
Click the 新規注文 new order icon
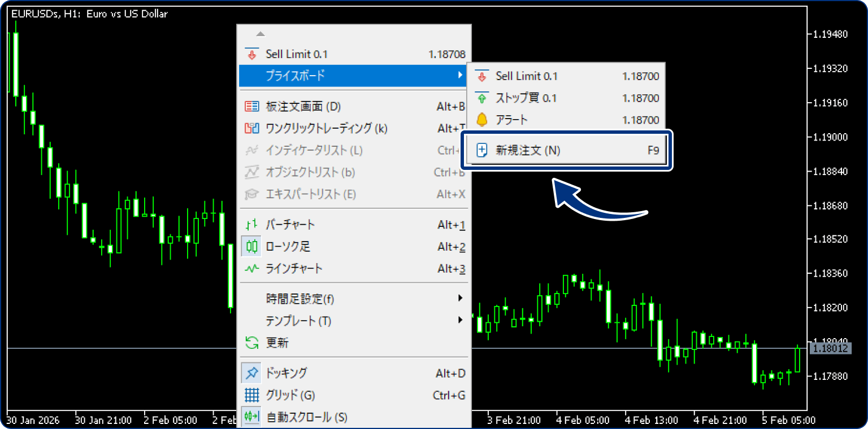pyautogui.click(x=483, y=151)
